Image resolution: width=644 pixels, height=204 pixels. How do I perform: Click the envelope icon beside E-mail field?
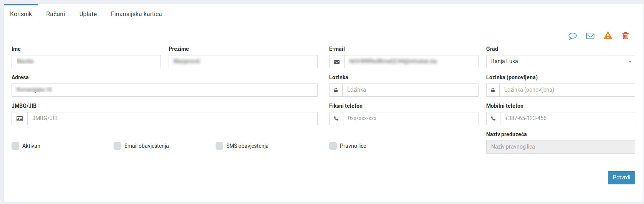coord(336,62)
